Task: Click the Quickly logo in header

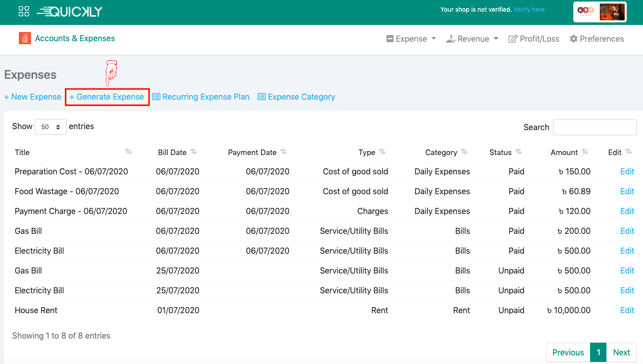Action: (x=70, y=11)
